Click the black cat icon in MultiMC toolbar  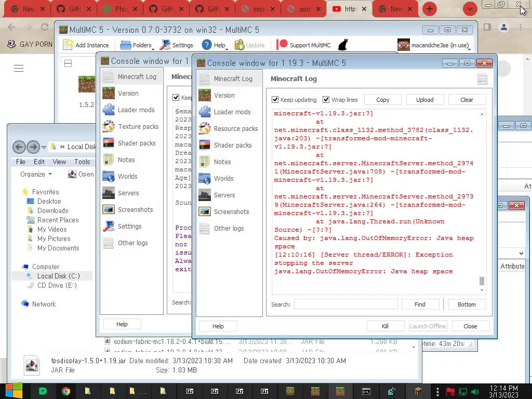[343, 45]
